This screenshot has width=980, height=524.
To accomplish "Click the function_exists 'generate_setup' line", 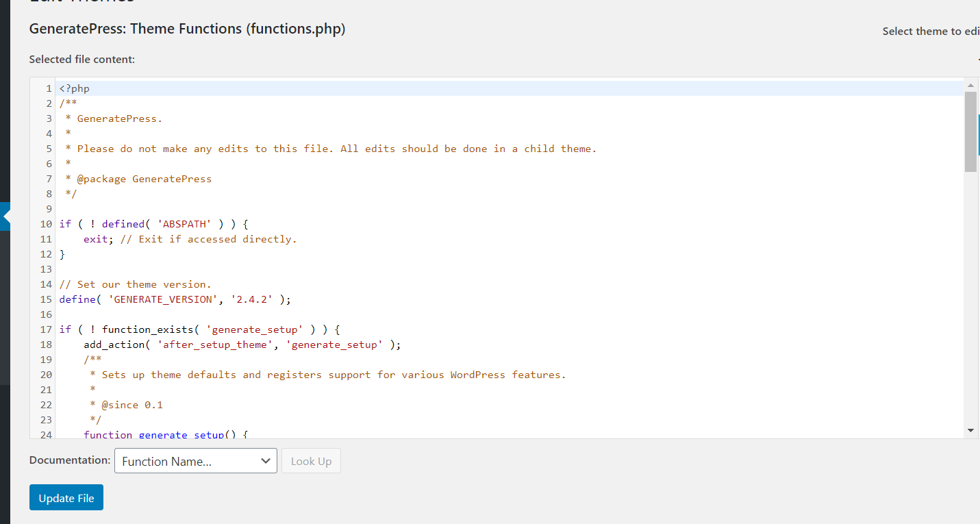I will (x=200, y=329).
